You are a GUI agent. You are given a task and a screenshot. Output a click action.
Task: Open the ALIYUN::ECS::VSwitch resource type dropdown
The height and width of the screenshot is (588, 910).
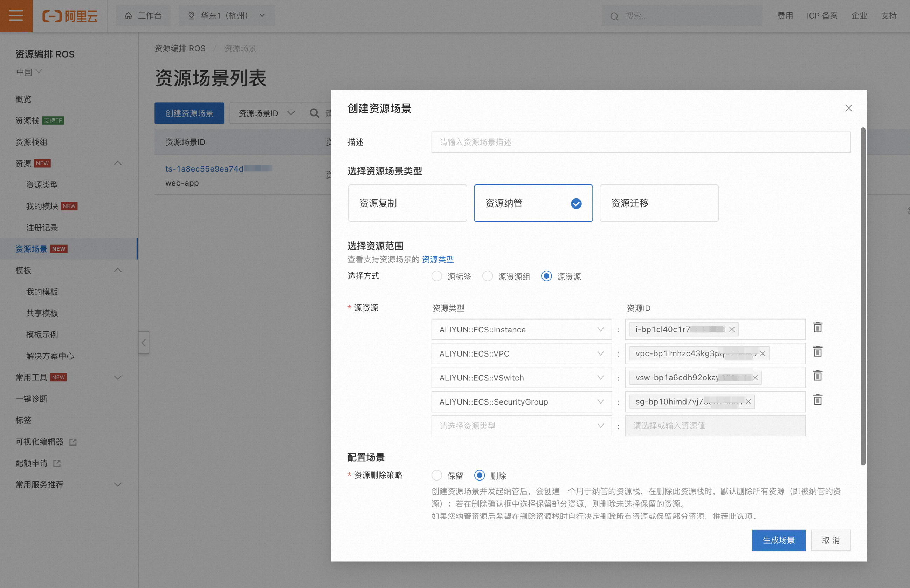click(522, 378)
